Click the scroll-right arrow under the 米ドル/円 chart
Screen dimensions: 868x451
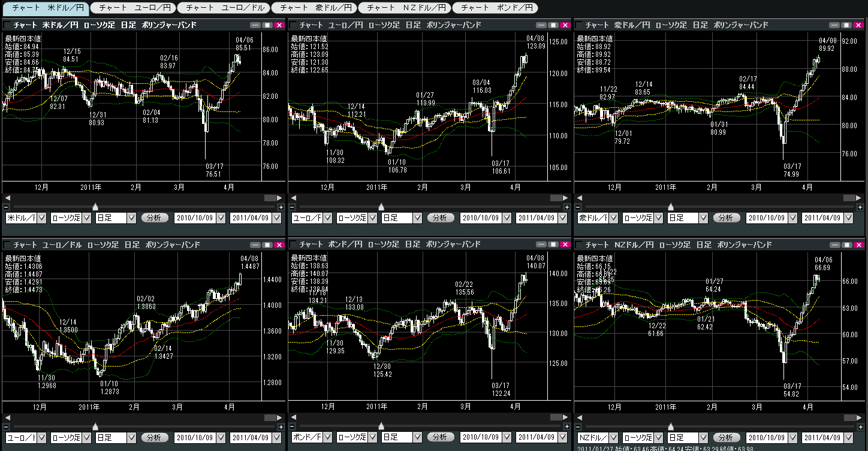click(279, 198)
